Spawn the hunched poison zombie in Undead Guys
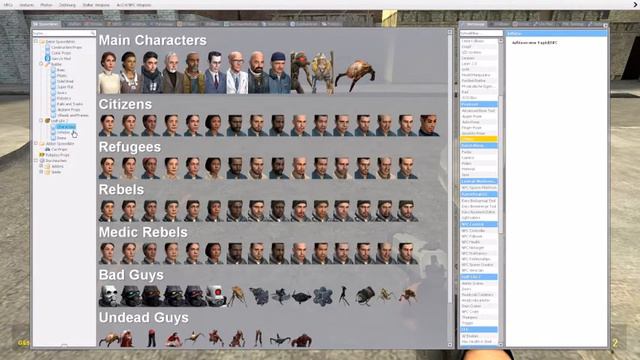The width and height of the screenshot is (640, 360). point(302,340)
